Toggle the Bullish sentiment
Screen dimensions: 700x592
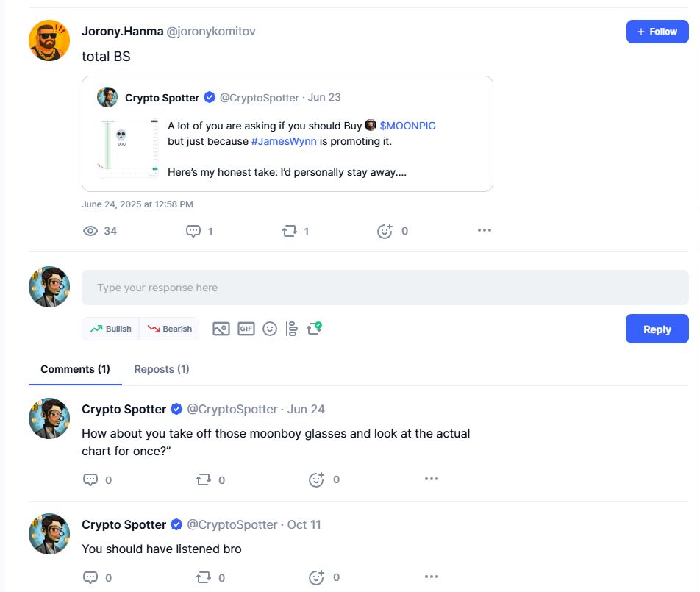[110, 329]
